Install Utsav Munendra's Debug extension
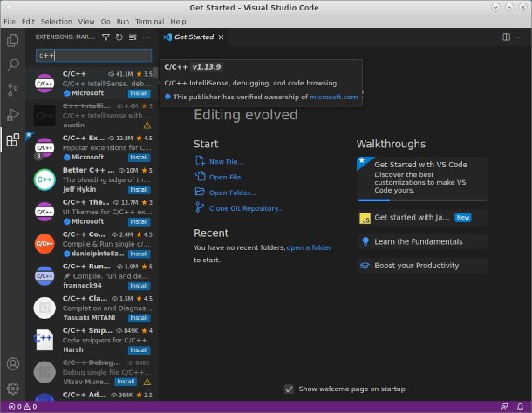 point(126,382)
